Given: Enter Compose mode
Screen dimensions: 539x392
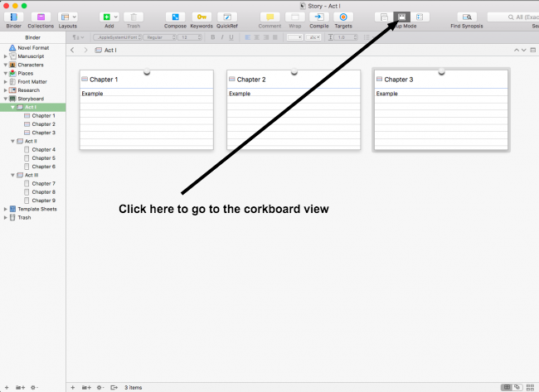Looking at the screenshot, I should [175, 17].
